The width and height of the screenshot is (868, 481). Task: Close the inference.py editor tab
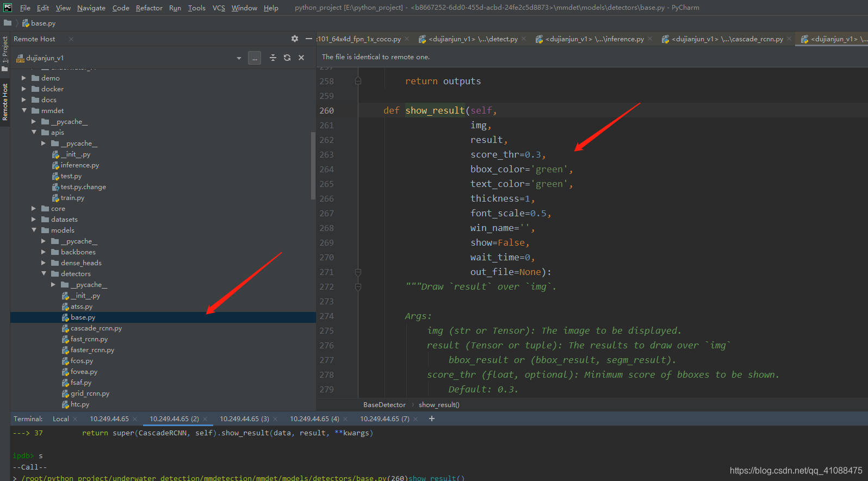coord(650,39)
